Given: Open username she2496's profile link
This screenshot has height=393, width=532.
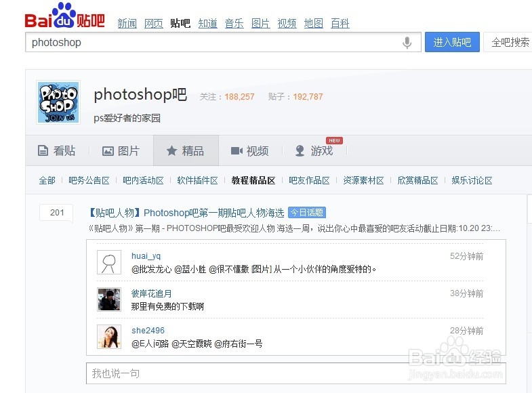Looking at the screenshot, I should tap(148, 331).
